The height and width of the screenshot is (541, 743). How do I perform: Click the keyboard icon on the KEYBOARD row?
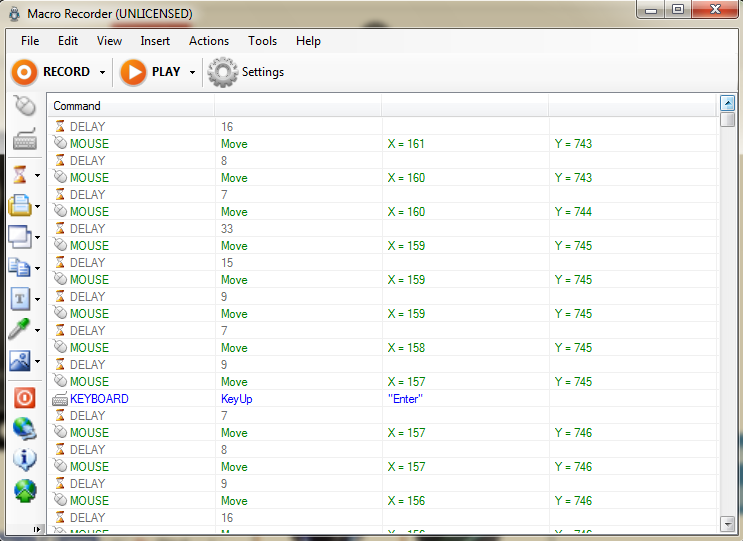[x=60, y=399]
